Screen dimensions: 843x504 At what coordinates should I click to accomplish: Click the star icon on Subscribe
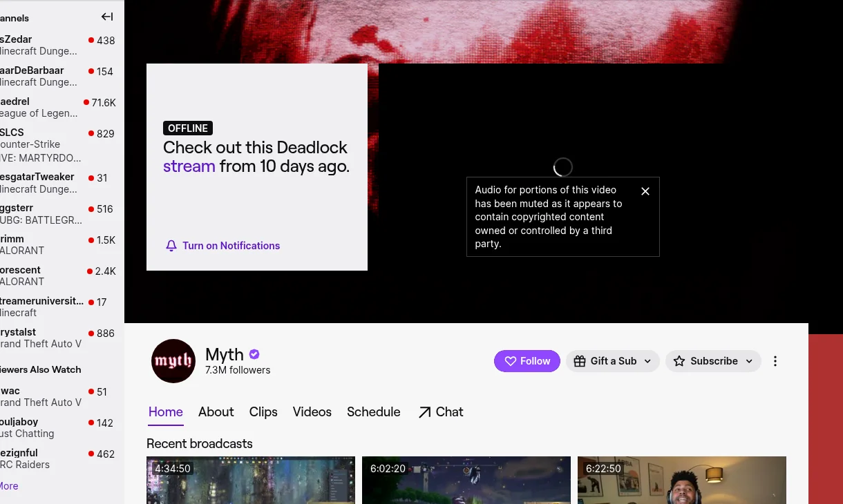[679, 361]
